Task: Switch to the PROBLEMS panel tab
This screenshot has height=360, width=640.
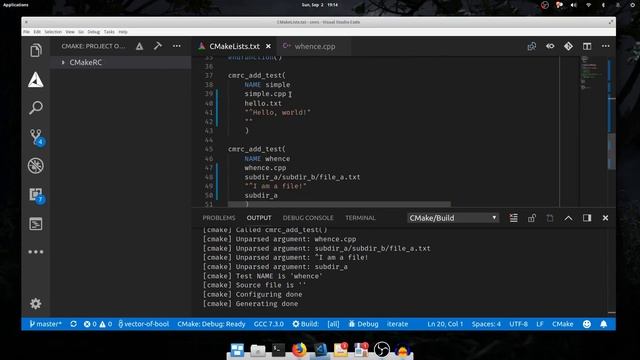Action: pyautogui.click(x=219, y=218)
